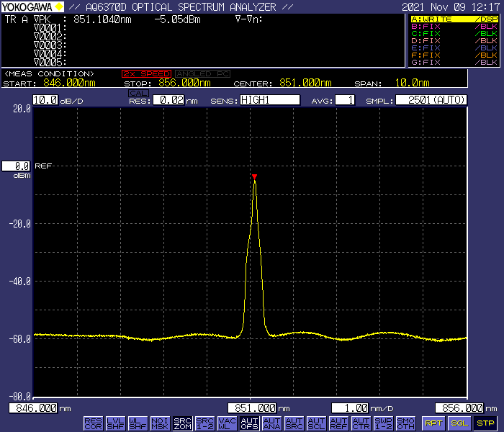This screenshot has height=432, width=504.
Task: Click peak level -5.05dBm readout
Action: [177, 19]
